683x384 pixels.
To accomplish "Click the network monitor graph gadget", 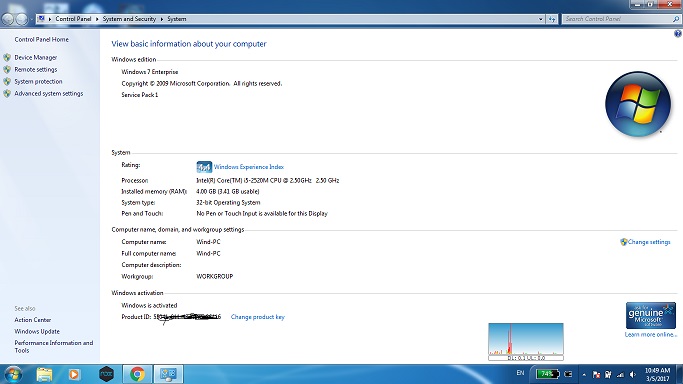I will 526,342.
